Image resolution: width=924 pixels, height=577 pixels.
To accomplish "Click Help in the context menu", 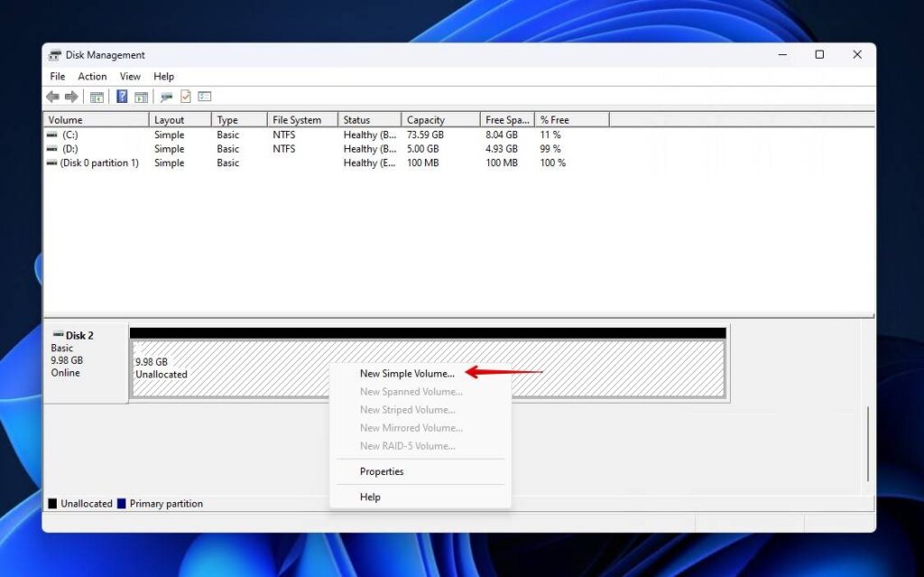I will click(370, 497).
